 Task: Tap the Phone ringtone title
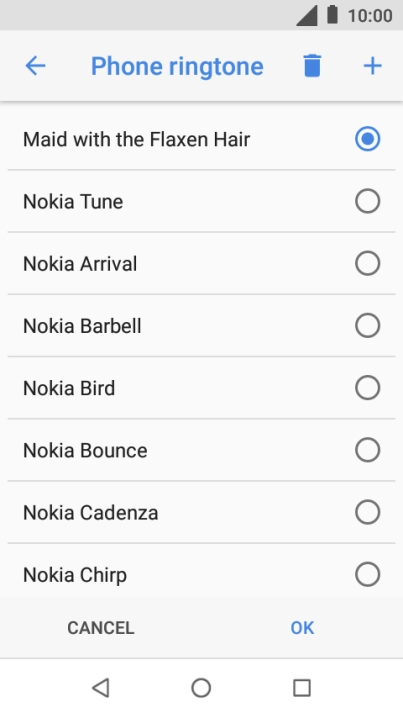pyautogui.click(x=177, y=67)
